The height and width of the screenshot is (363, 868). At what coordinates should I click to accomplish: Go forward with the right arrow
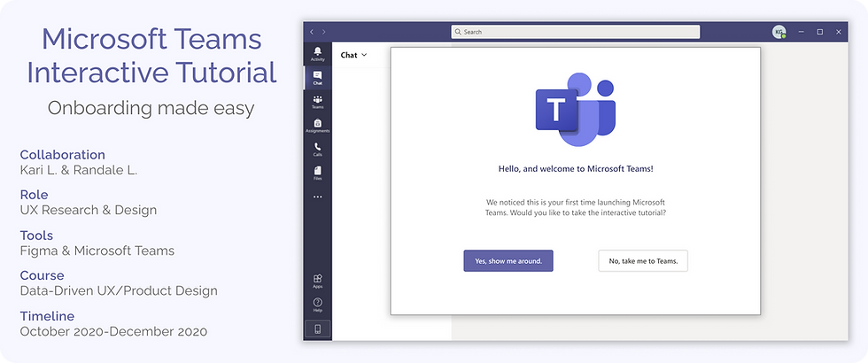324,32
